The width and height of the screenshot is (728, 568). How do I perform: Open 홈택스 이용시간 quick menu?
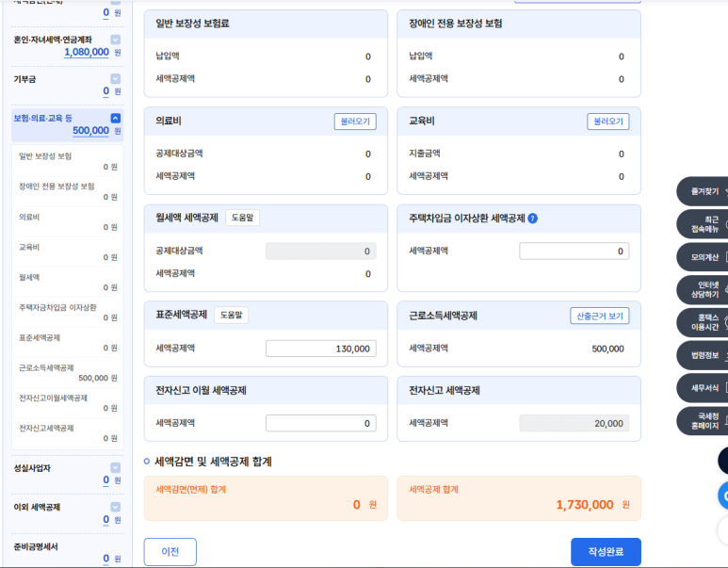pos(703,322)
